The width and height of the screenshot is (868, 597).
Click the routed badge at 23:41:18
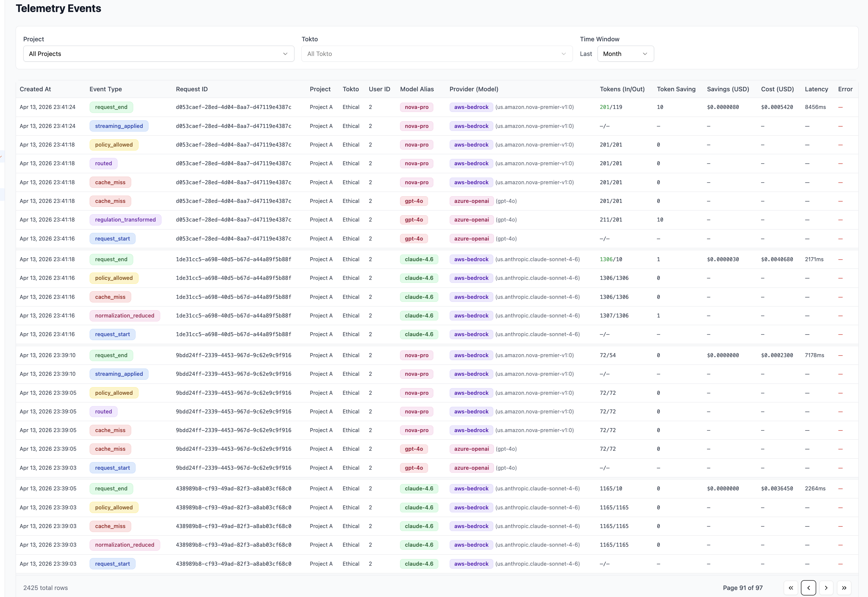coord(103,164)
